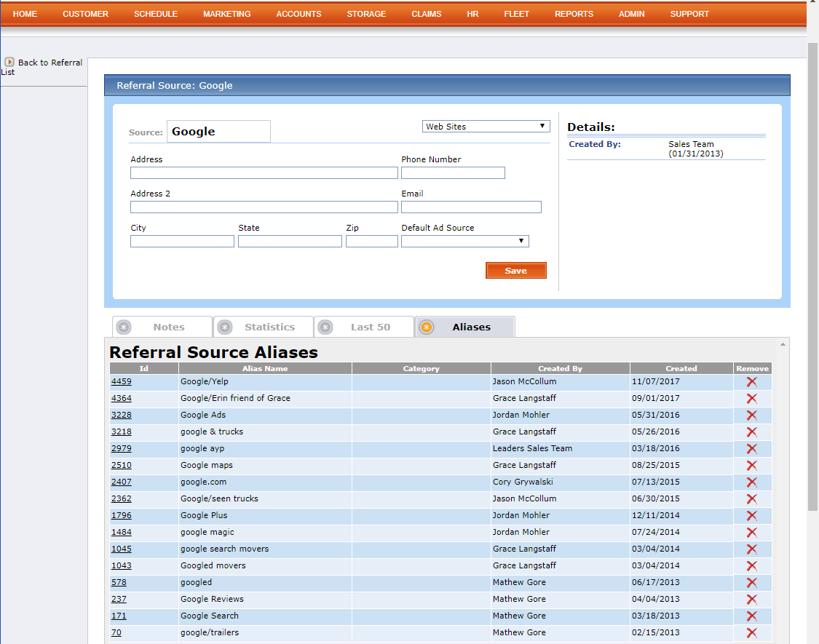Remove the googled alias
The height and width of the screenshot is (644, 819).
coord(751,582)
